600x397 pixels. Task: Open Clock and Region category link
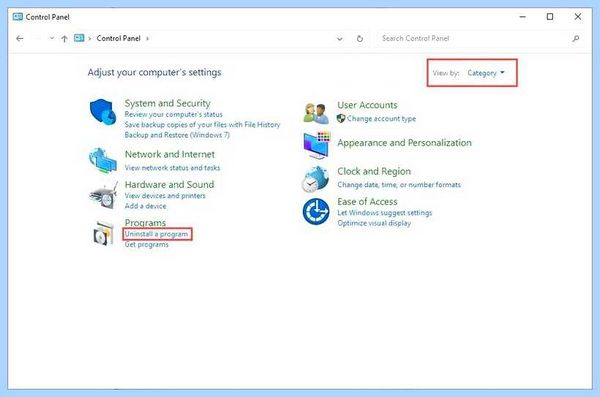tap(374, 172)
